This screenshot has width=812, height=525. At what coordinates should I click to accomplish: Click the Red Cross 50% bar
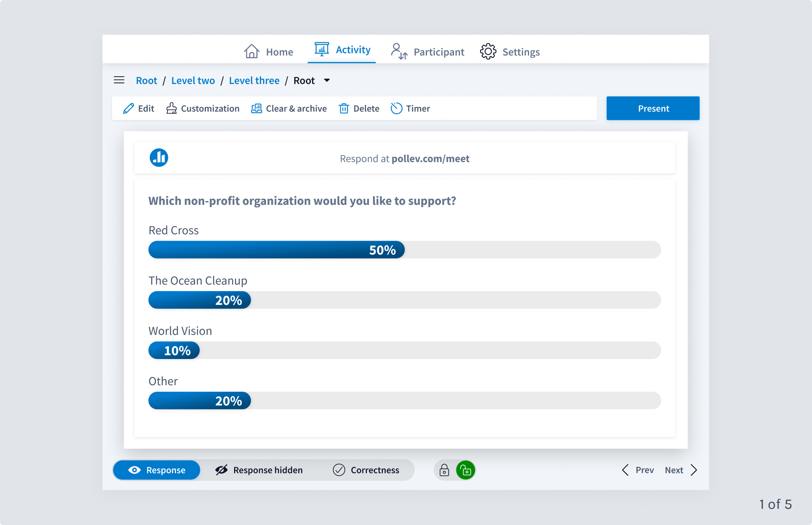(276, 250)
